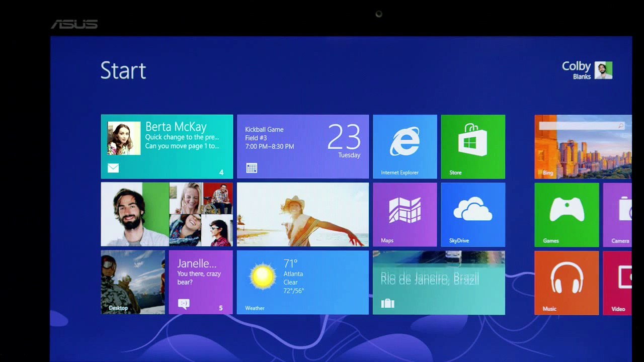The width and height of the screenshot is (644, 362).
Task: Click the "71°" temperature reading
Action: tap(290, 263)
